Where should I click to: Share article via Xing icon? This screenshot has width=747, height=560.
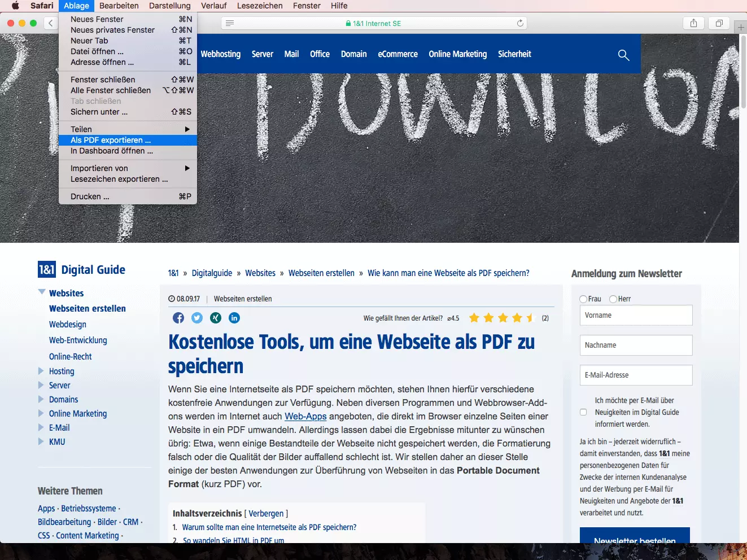(216, 318)
